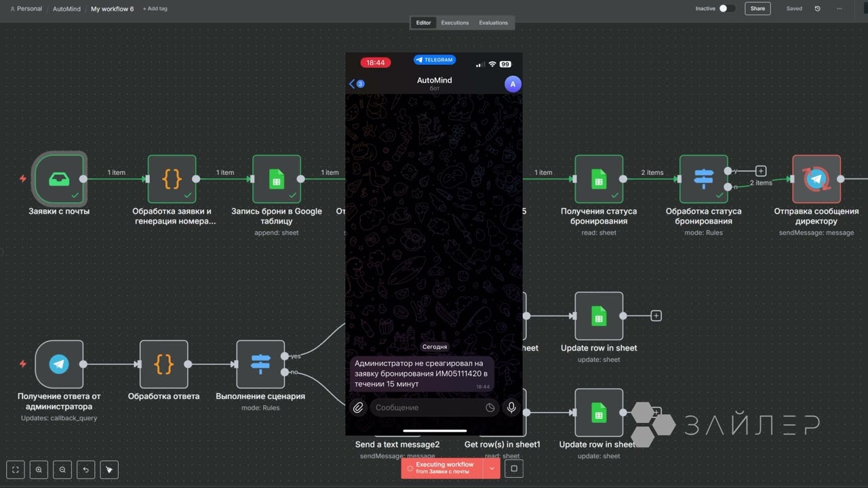Toggle the Inactive workflow switch
This screenshot has height=488, width=868.
[x=727, y=9]
